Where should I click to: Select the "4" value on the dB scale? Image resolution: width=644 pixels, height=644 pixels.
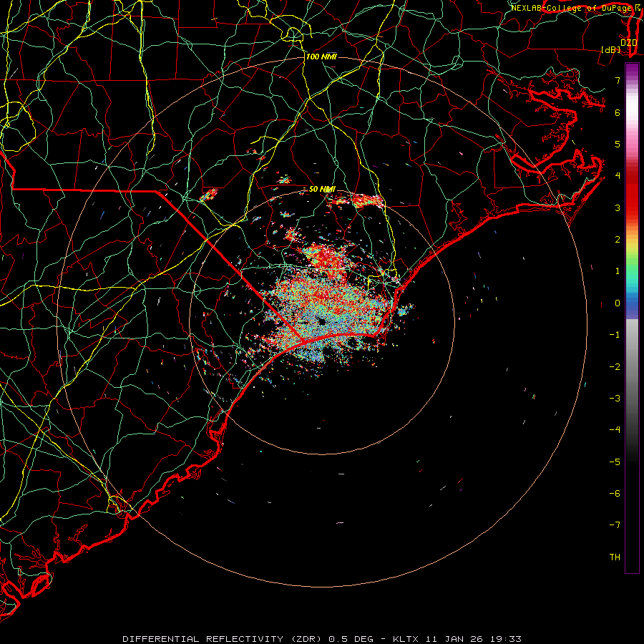(618, 176)
